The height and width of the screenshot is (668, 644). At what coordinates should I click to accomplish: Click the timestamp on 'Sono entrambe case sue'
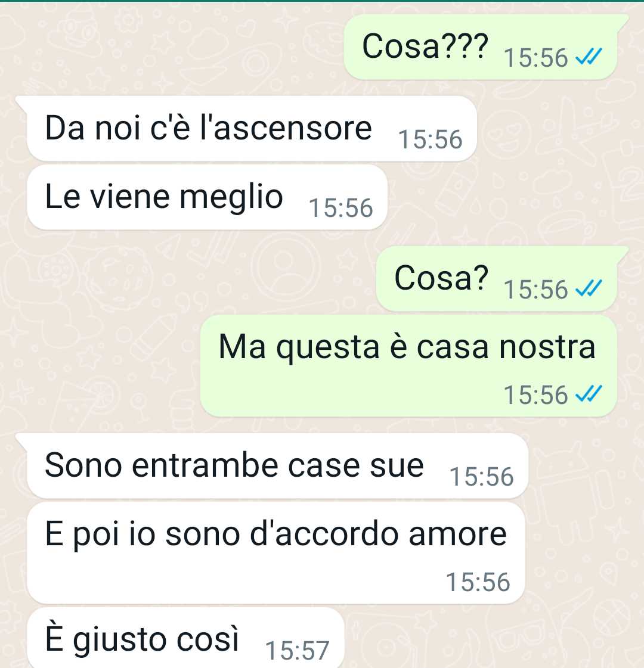point(482,477)
